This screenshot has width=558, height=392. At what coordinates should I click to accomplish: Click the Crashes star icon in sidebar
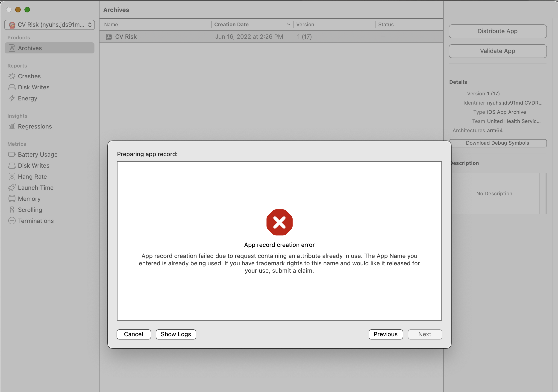pyautogui.click(x=12, y=76)
